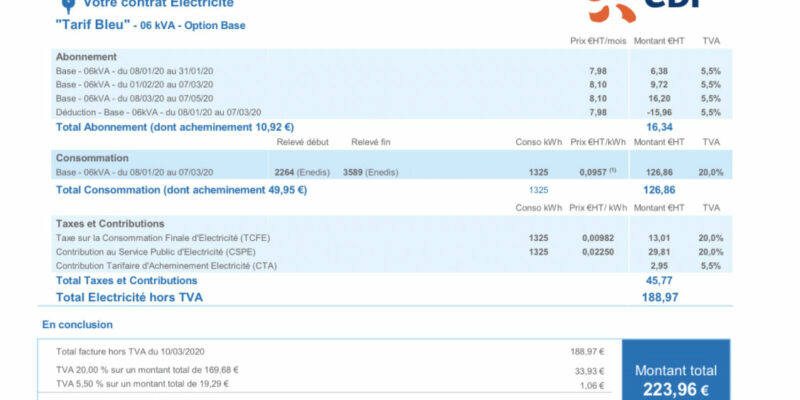
Task: Collapse the Taxes et Contributions section header
Action: (110, 223)
